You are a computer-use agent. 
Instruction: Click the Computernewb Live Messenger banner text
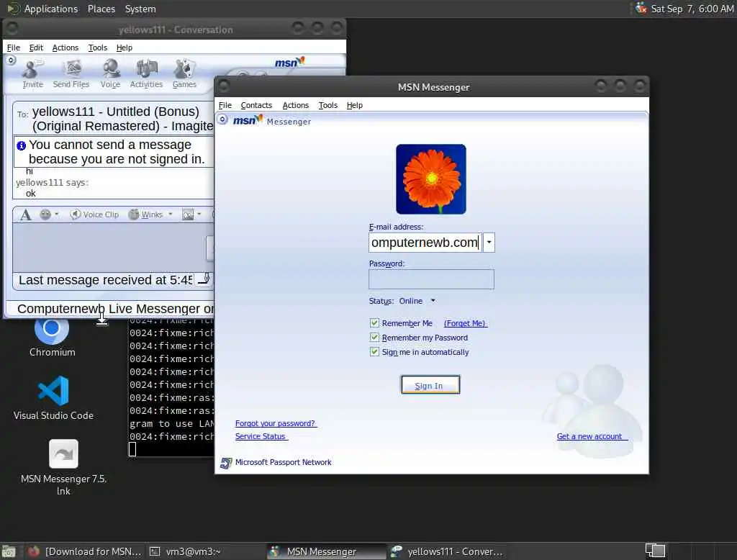click(115, 309)
